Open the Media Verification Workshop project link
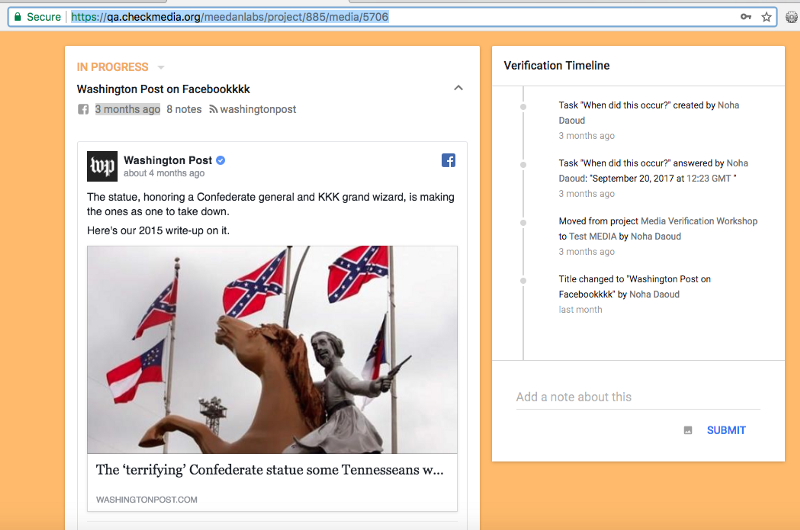The width and height of the screenshot is (800, 530). 699,221
